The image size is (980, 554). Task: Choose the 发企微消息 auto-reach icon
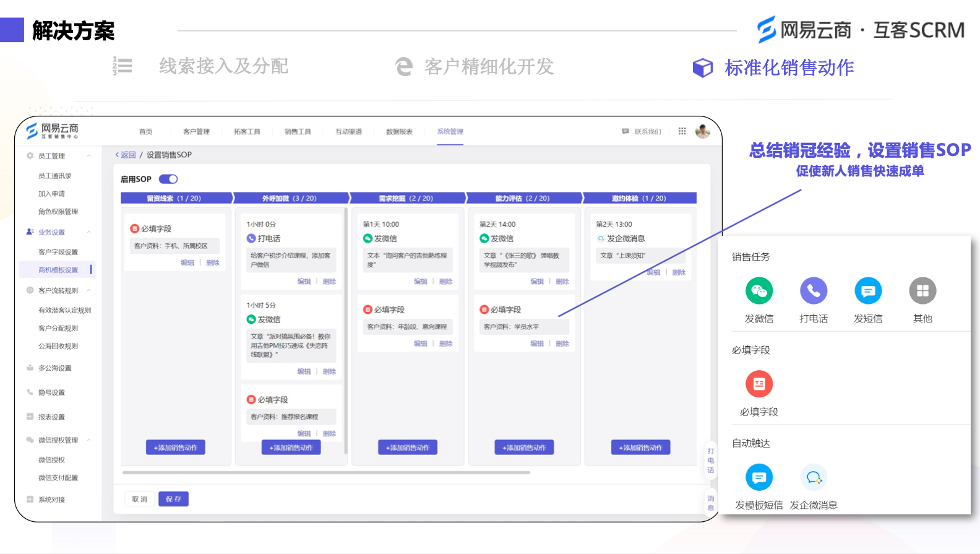click(814, 478)
